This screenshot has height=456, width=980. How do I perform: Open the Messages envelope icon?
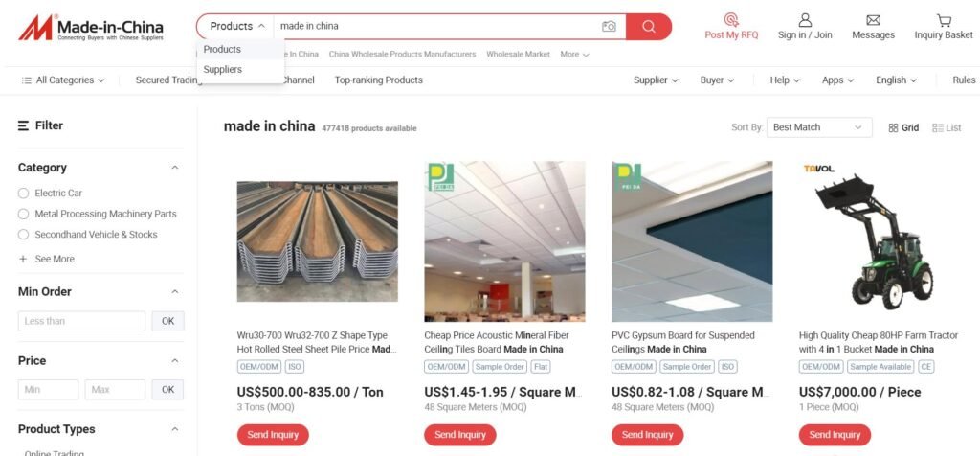873,20
